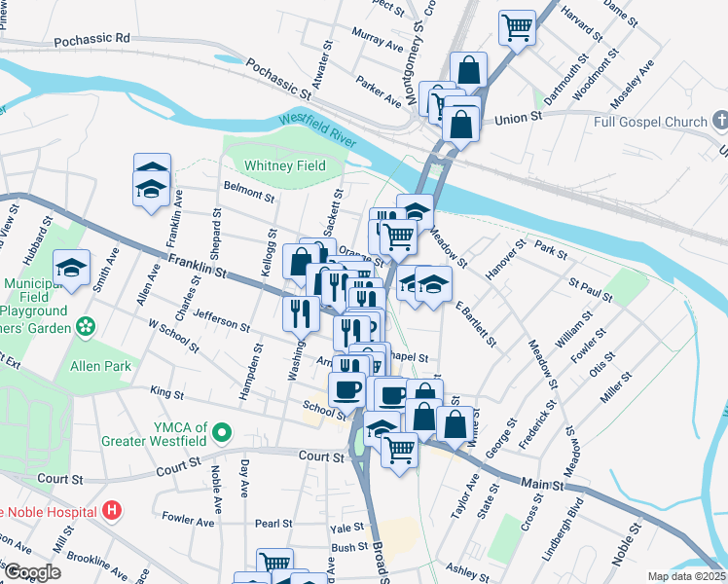This screenshot has width=728, height=584.
Task: Open the Google logo link
Action: 32,572
